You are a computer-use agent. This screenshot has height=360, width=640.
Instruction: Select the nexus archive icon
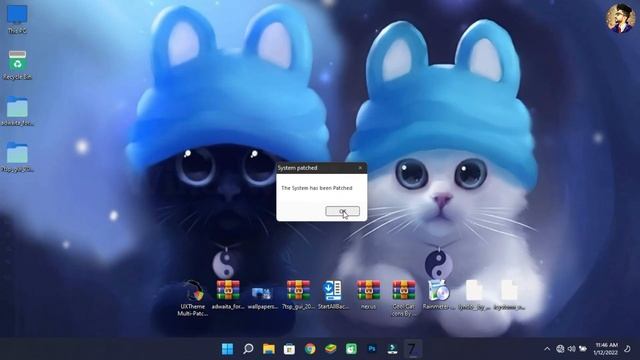click(368, 295)
